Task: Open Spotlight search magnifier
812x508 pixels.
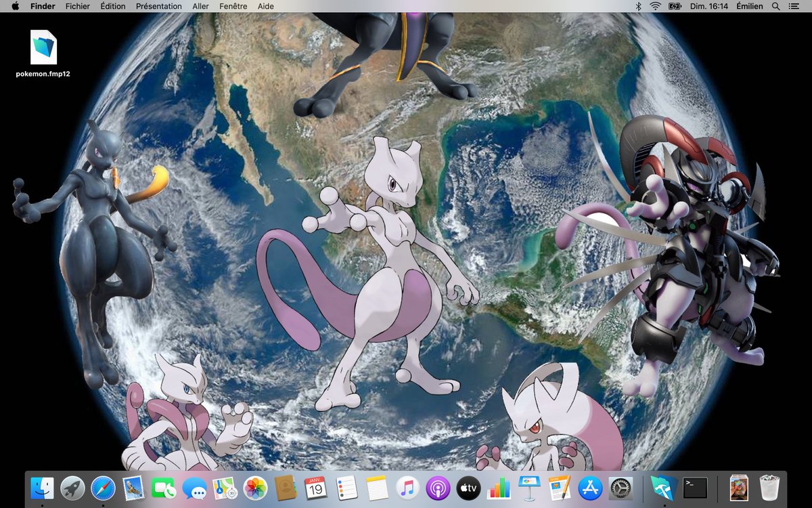Action: 776,6
